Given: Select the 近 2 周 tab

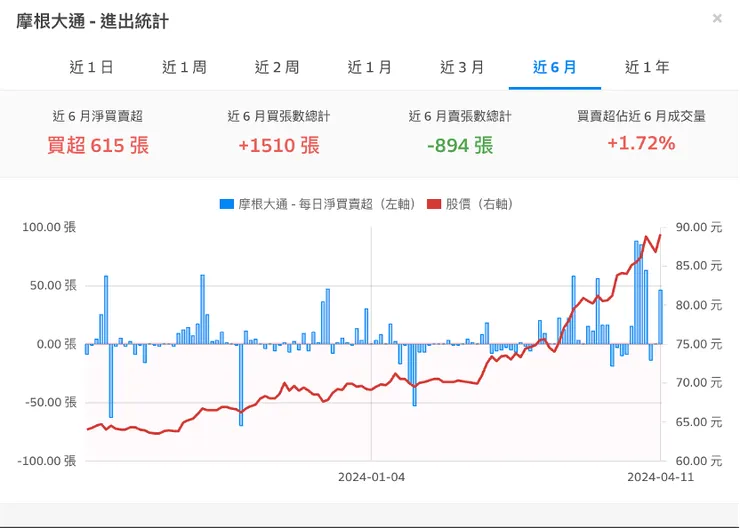Looking at the screenshot, I should 277,67.
